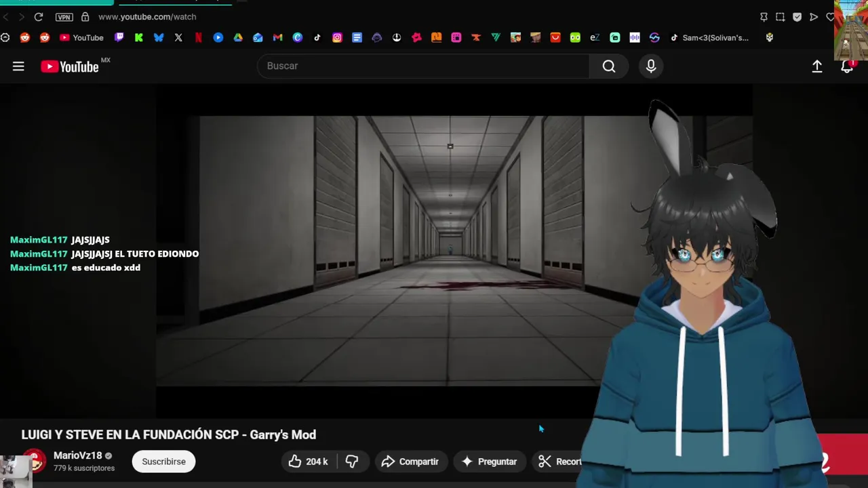Click the MarioVz18 channel avatar
The width and height of the screenshot is (868, 488).
point(35,461)
